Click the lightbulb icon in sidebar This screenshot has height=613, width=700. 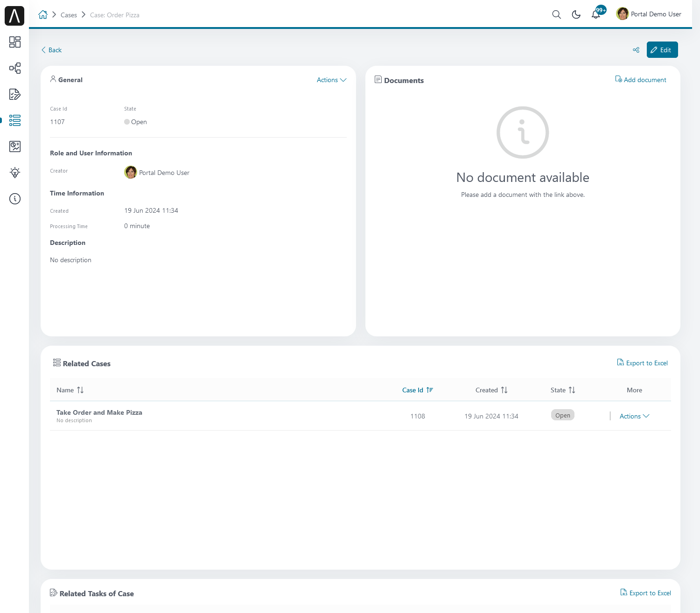(15, 173)
